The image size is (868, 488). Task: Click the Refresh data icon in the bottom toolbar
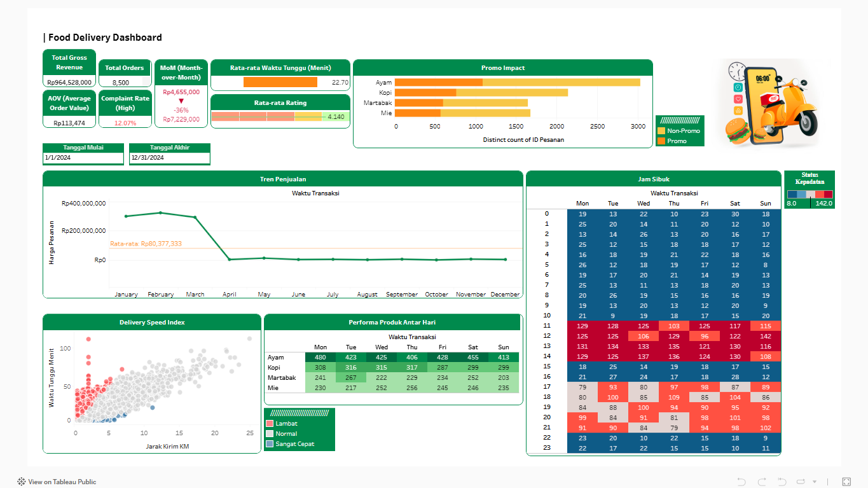(x=801, y=482)
